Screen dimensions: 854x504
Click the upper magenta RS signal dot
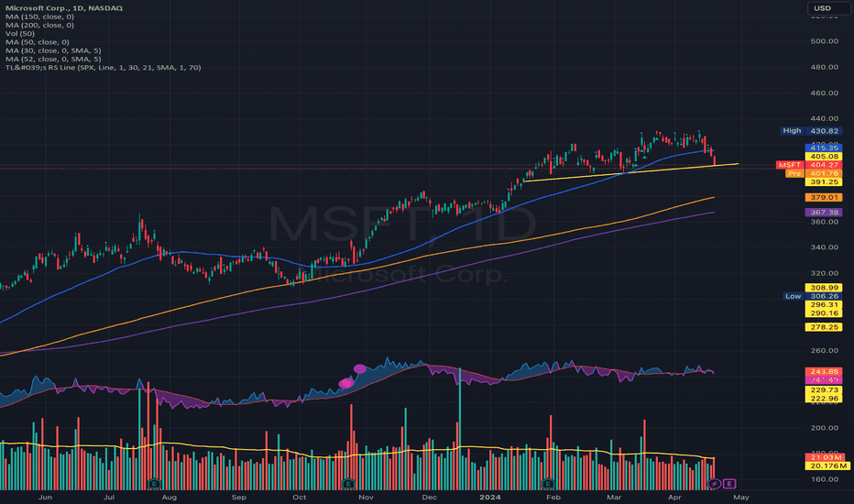[x=360, y=369]
